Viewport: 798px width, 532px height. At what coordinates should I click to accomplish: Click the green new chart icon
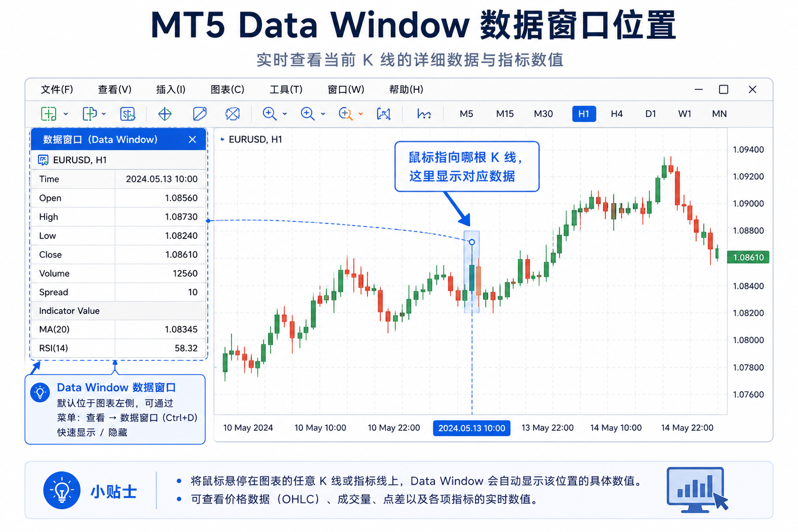pos(49,114)
